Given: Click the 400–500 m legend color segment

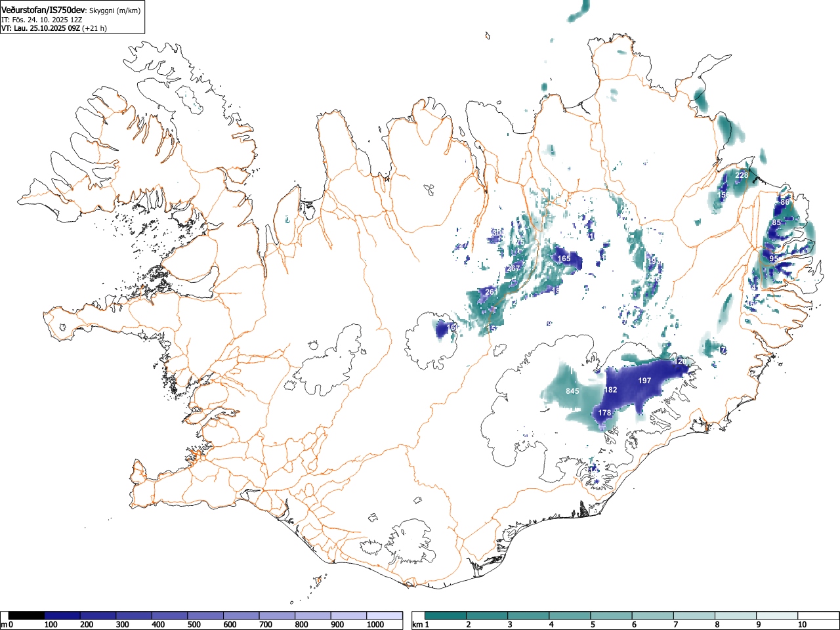Looking at the screenshot, I should (170, 616).
